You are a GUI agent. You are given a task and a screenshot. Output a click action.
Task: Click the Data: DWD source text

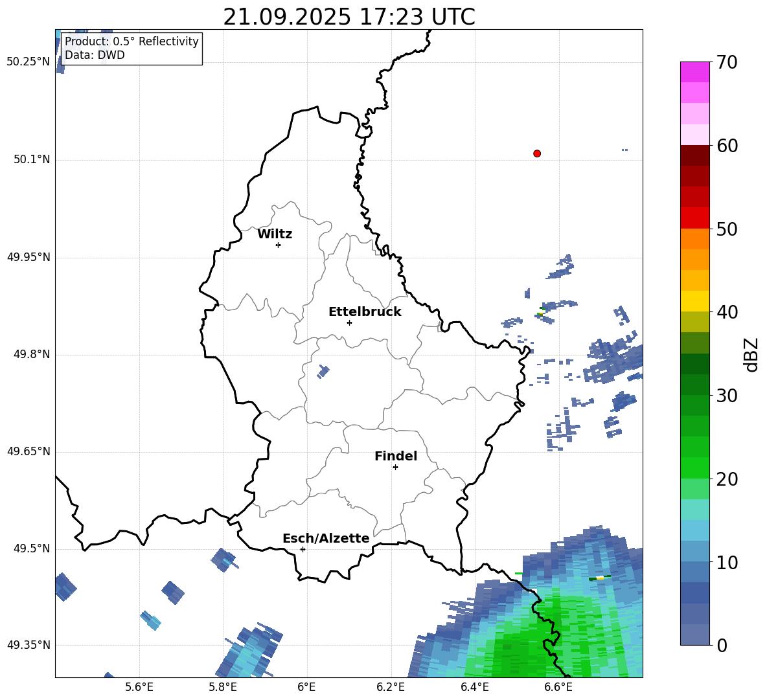[95, 55]
